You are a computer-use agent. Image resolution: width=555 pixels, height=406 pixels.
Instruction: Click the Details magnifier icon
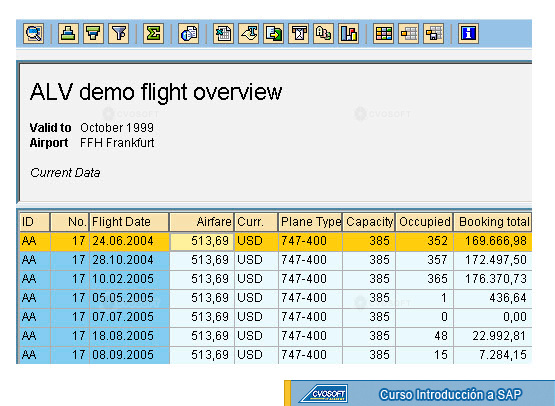[34, 34]
